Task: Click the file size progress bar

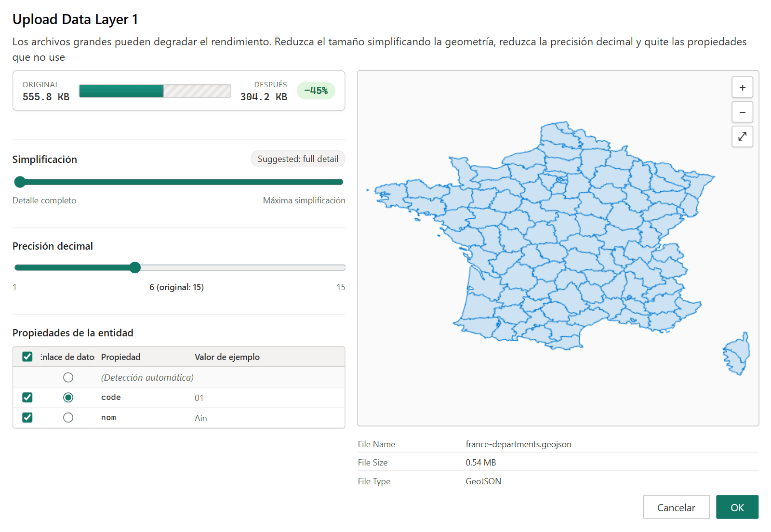Action: point(155,91)
